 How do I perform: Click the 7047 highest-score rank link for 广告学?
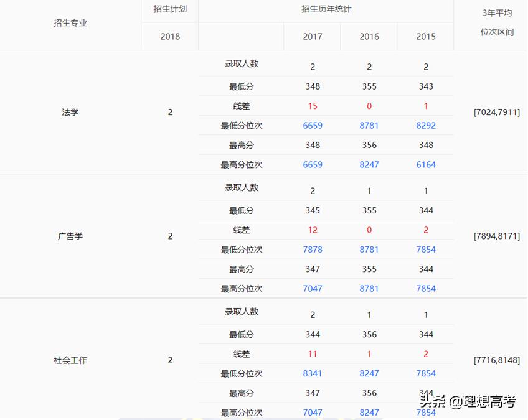(313, 288)
